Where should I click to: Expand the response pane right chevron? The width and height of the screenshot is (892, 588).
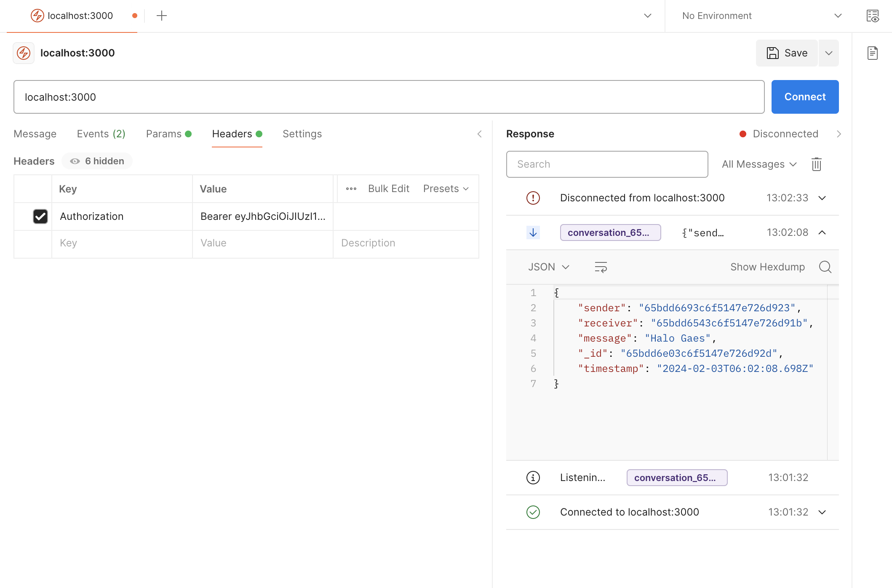click(839, 134)
